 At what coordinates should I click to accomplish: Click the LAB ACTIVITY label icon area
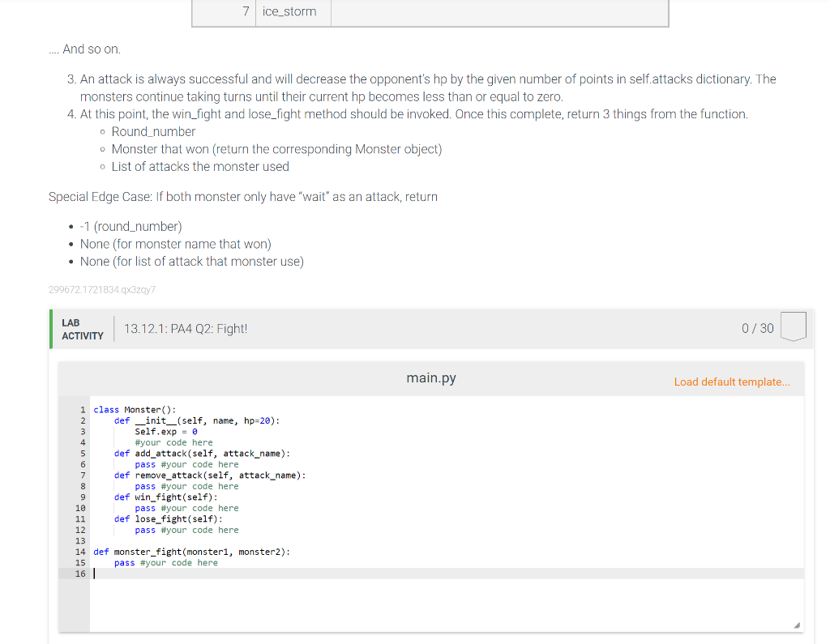pyautogui.click(x=82, y=328)
